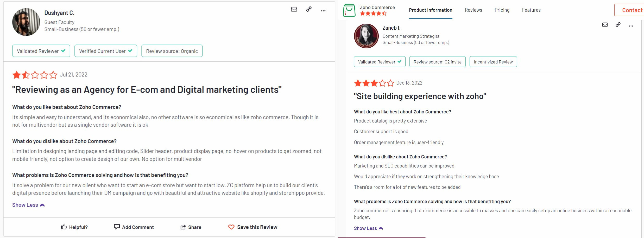Click the Share arrow icon below Dushyant's review
Screen dimensions: 644x238
click(184, 227)
